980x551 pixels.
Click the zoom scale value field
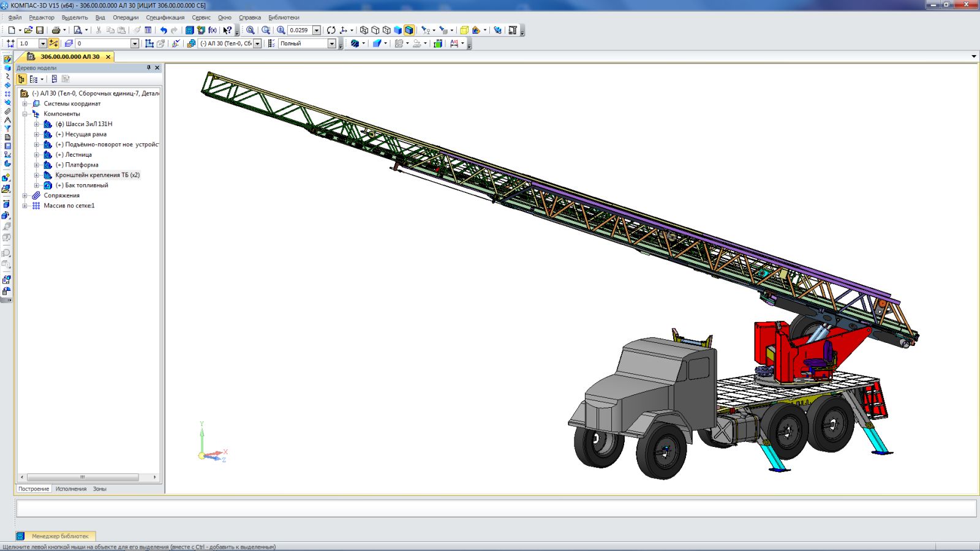[300, 30]
